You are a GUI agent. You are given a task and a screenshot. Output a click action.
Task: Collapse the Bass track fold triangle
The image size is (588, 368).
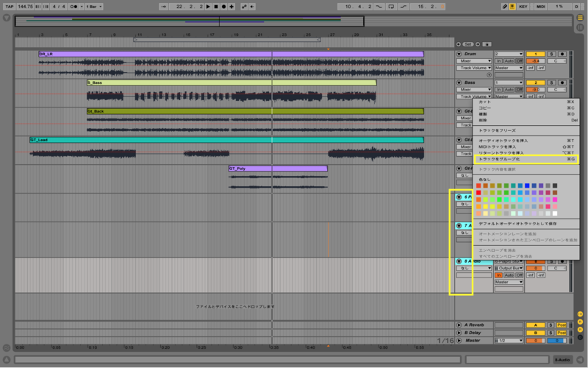(459, 82)
